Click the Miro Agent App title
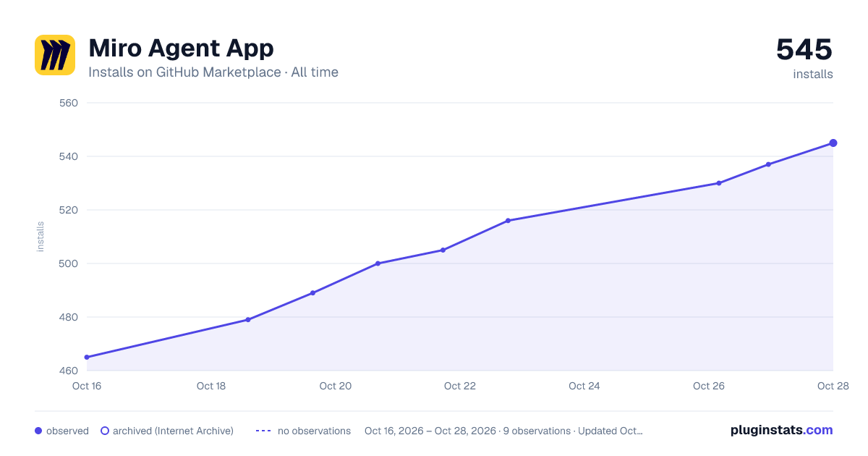Image resolution: width=868 pixels, height=456 pixels. pos(181,48)
